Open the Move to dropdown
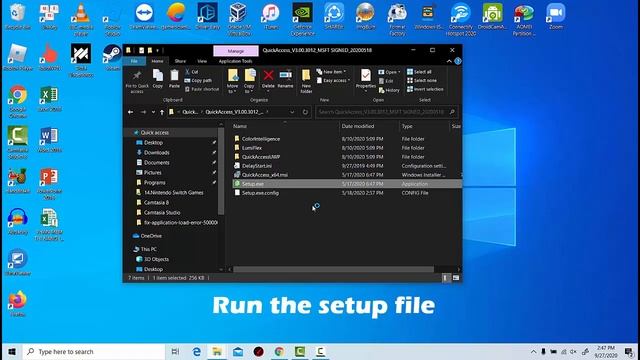The image size is (640, 360). (233, 81)
